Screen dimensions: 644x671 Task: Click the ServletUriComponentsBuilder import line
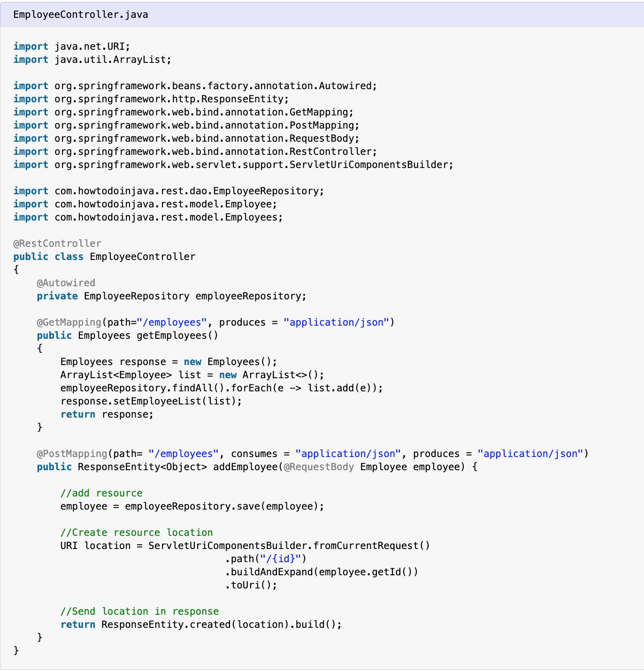coord(233,165)
